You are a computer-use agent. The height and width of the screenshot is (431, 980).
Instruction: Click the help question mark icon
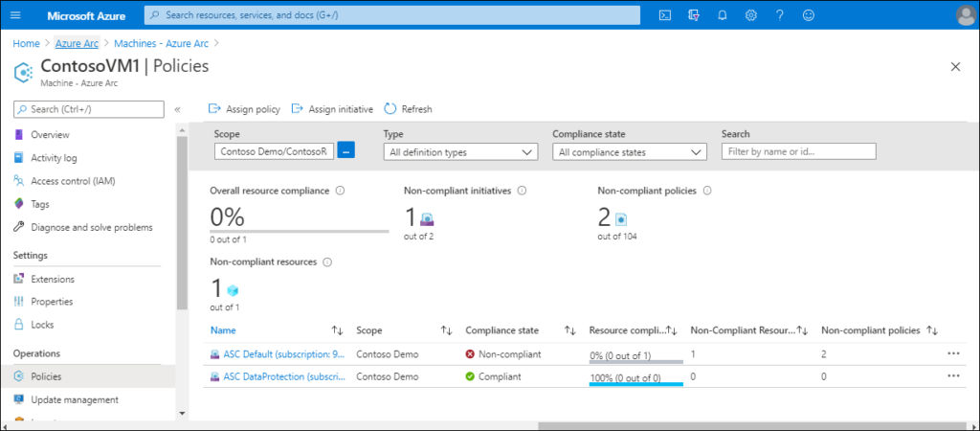point(780,15)
